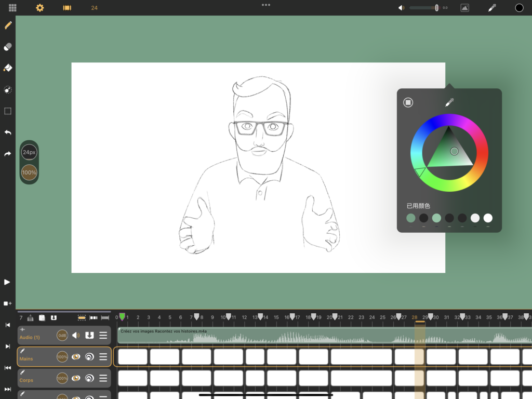Switch to the single-frame view with the dashed icon
This screenshot has width=532, height=399.
(82, 317)
